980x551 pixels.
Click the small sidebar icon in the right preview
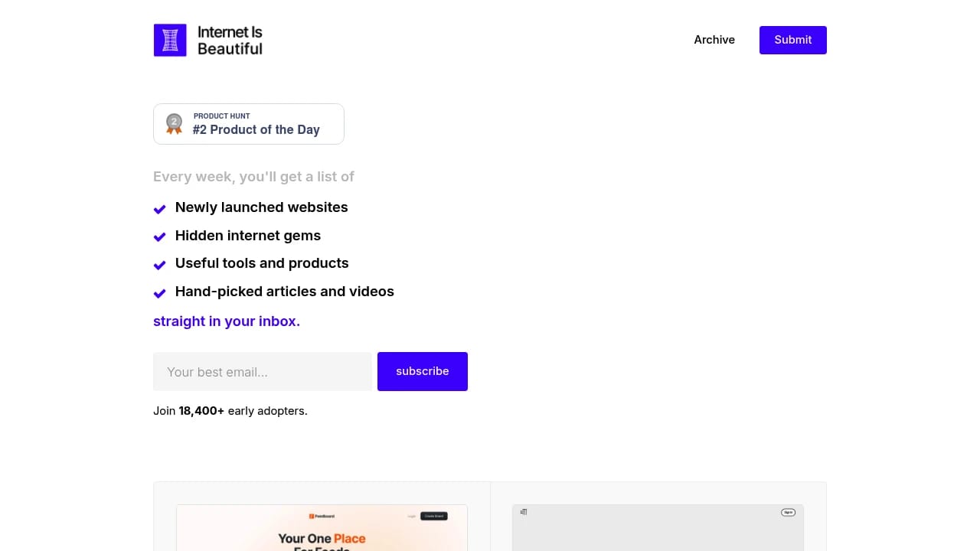pyautogui.click(x=524, y=511)
